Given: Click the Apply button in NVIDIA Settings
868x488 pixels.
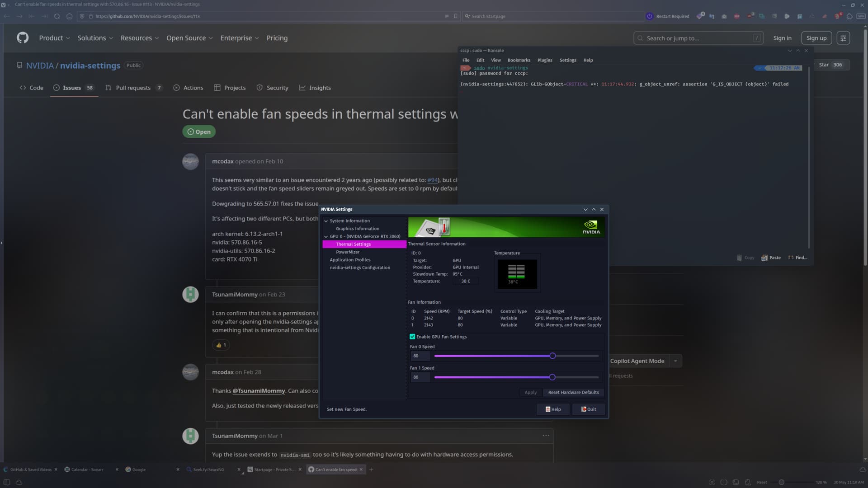Looking at the screenshot, I should (530, 392).
